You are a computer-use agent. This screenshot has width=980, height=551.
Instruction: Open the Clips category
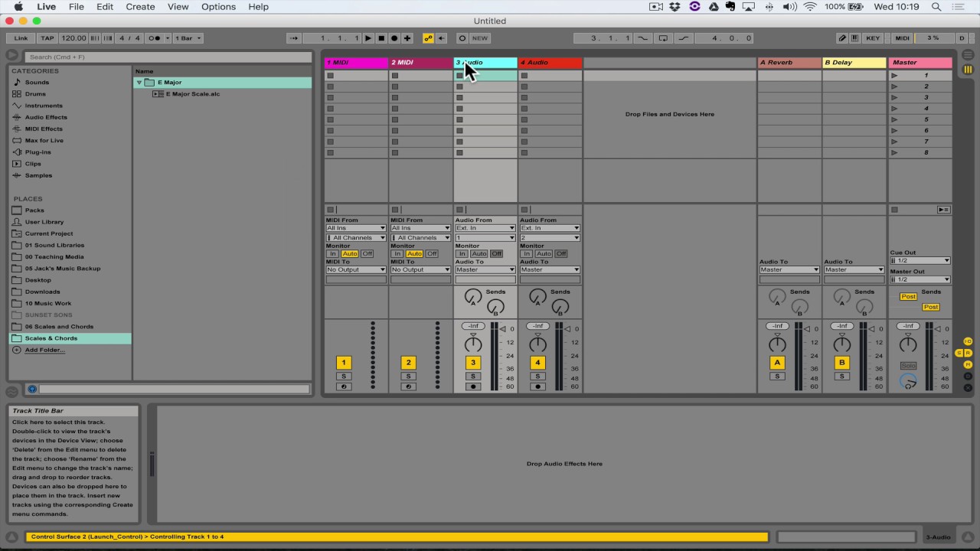tap(33, 164)
